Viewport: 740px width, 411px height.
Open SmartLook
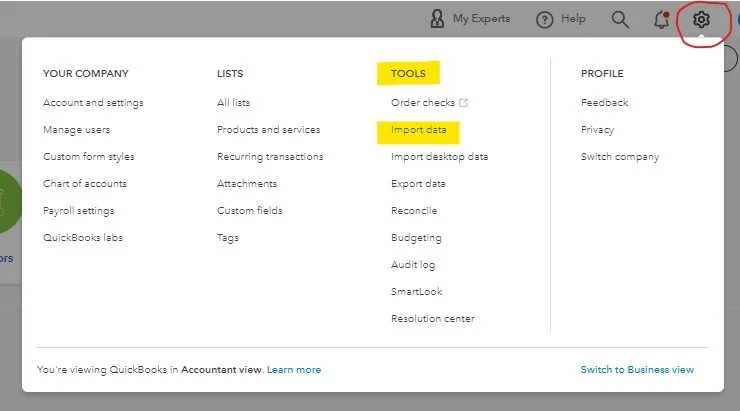tap(417, 292)
